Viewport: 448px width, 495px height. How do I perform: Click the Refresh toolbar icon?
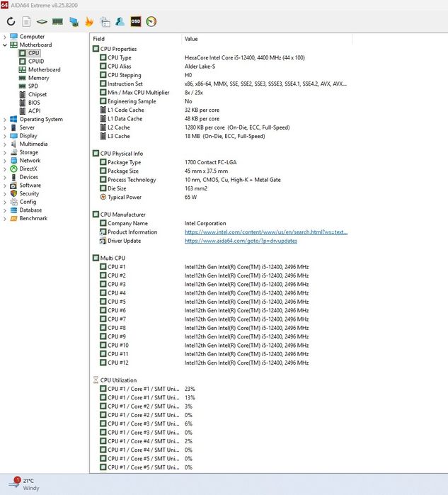pyautogui.click(x=11, y=21)
